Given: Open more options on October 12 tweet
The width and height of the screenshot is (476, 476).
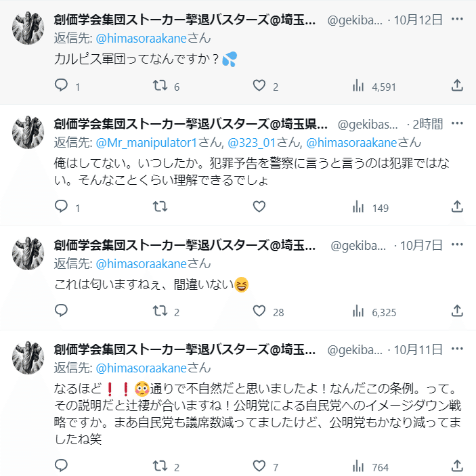Looking at the screenshot, I should click(458, 20).
